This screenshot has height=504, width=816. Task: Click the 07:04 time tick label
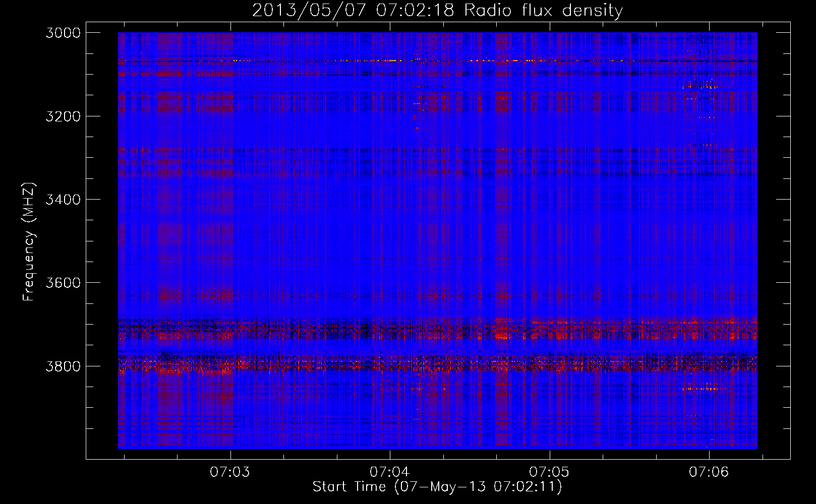tap(390, 472)
